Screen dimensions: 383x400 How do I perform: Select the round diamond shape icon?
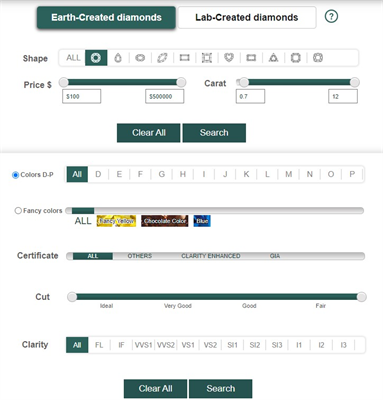point(96,58)
